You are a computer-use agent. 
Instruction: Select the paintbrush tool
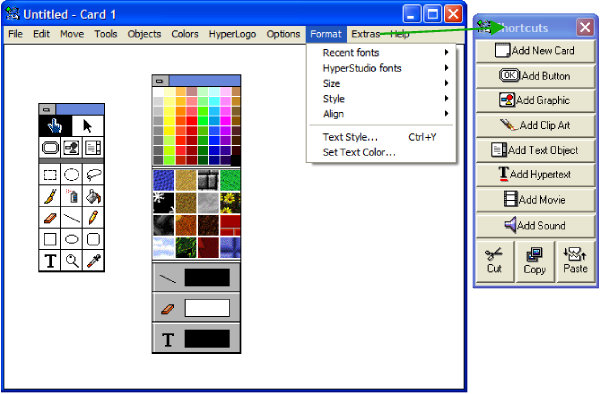[x=50, y=196]
